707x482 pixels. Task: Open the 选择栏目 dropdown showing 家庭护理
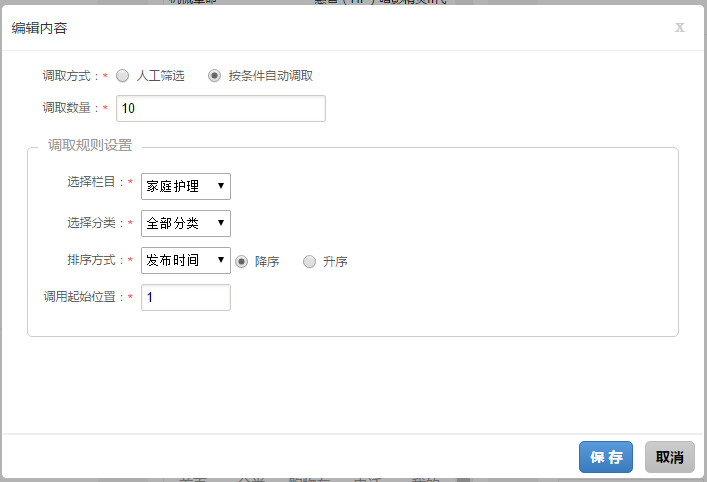(186, 186)
